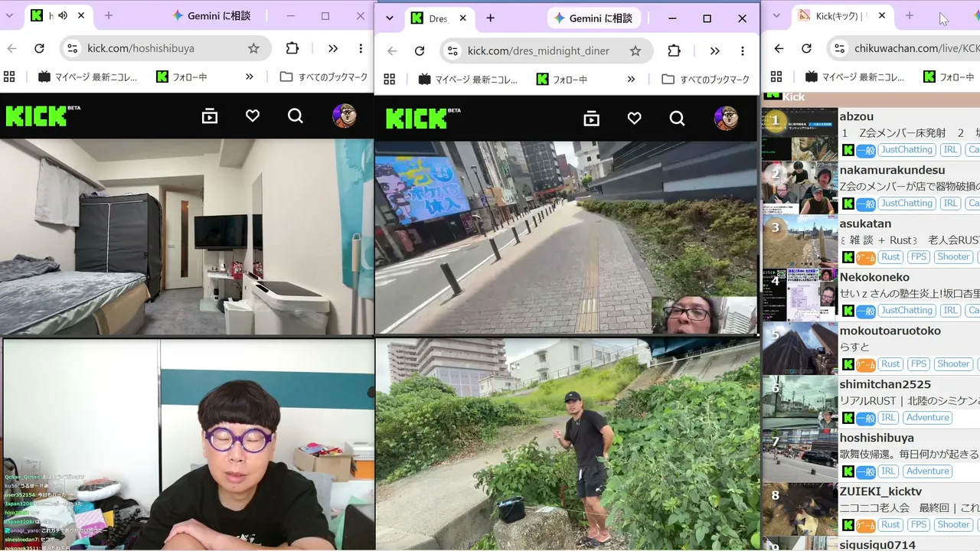Close the 'Kick(キック)' tab

pos(882,15)
